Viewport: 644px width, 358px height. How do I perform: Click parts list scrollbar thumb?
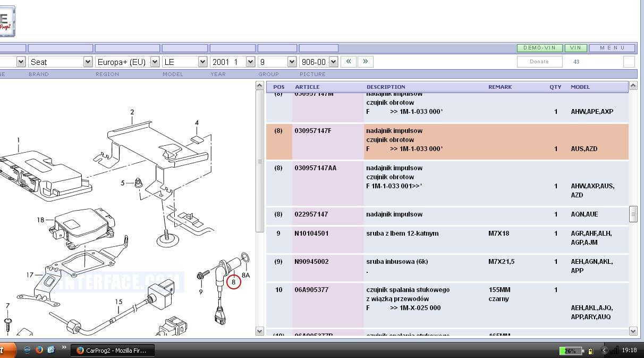(x=633, y=214)
